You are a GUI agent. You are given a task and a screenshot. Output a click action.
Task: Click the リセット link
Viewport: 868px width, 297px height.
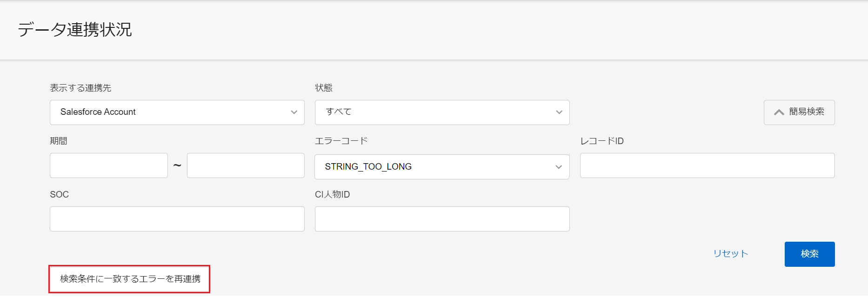[731, 254]
